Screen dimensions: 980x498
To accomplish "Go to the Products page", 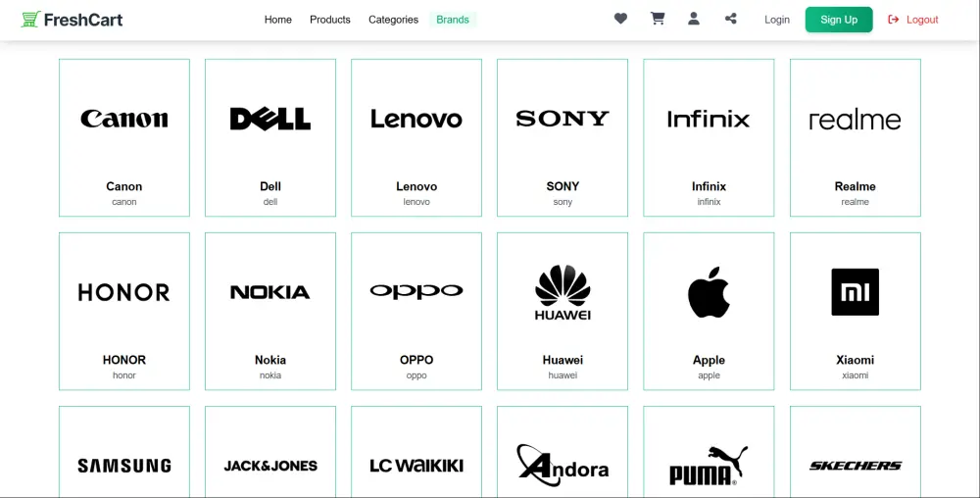I will [330, 20].
